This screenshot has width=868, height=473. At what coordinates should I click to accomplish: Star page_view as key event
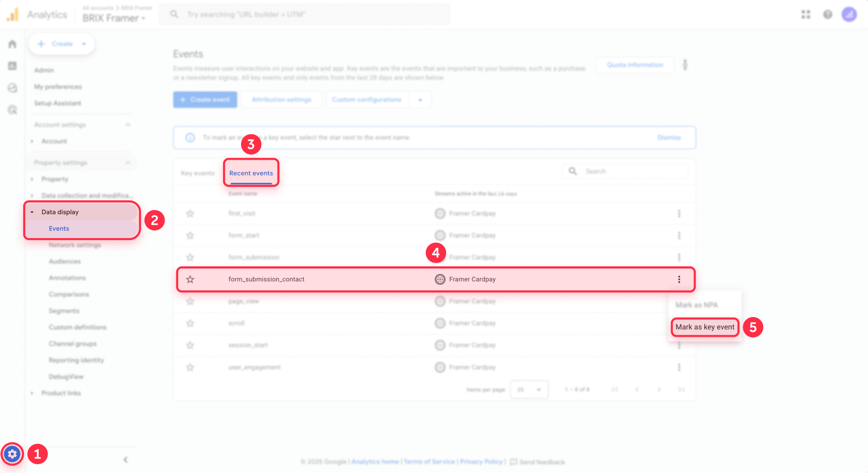[x=190, y=301]
